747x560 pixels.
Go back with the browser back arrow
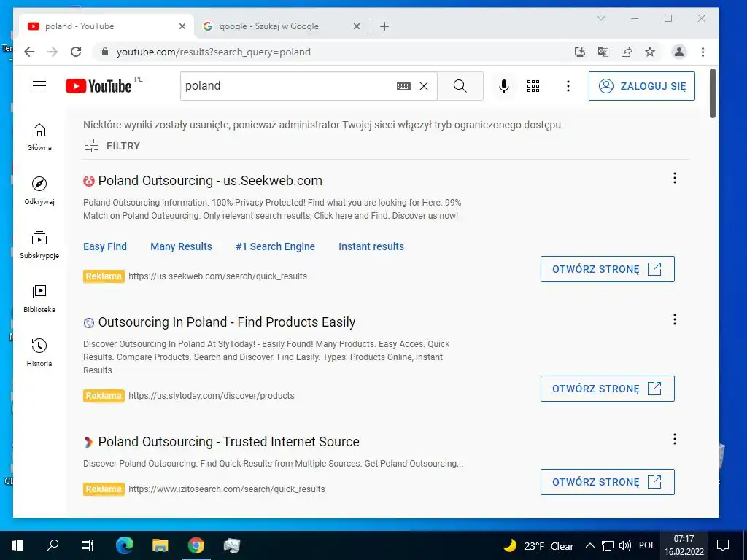pos(29,52)
